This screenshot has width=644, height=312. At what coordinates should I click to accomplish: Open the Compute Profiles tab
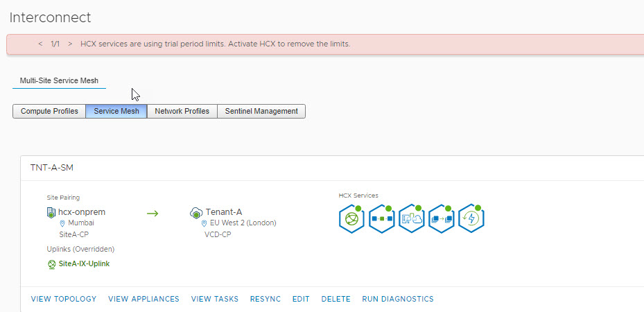[x=49, y=111]
